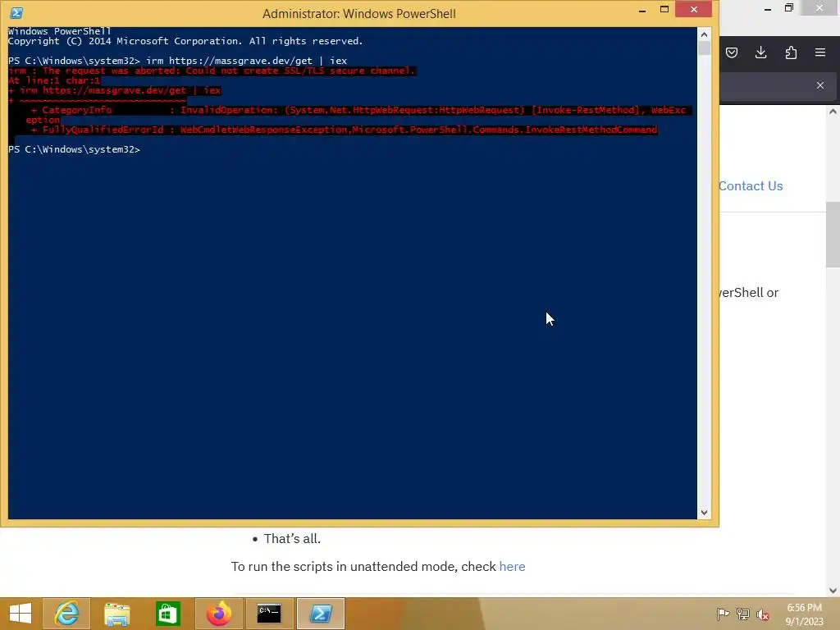Image resolution: width=840 pixels, height=630 pixels.
Task: Click the 'Could not create SSL/TLS secure channel' error line
Action: point(212,71)
